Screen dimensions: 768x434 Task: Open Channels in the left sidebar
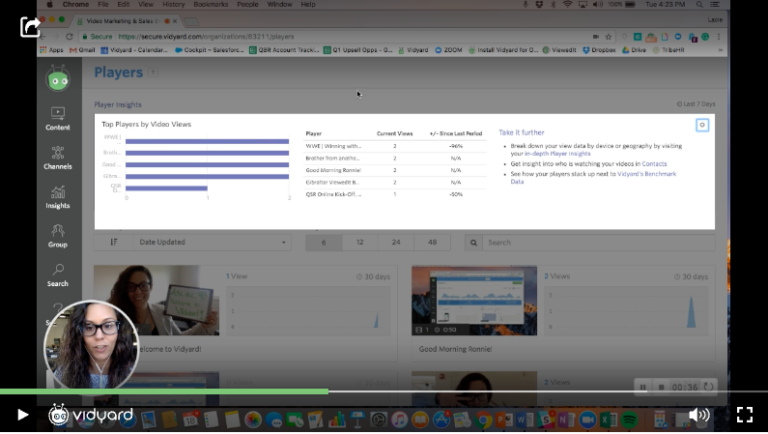(58, 158)
